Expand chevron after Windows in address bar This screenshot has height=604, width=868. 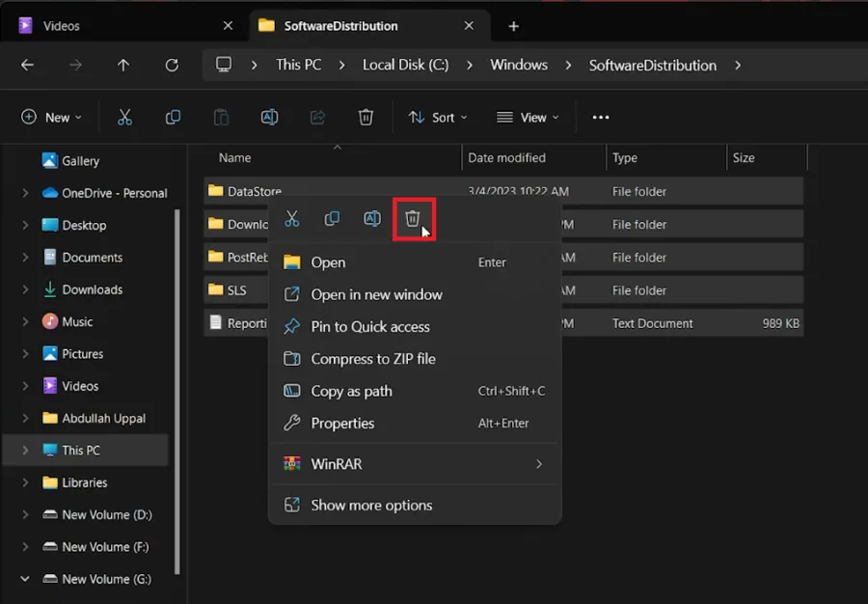[x=568, y=65]
